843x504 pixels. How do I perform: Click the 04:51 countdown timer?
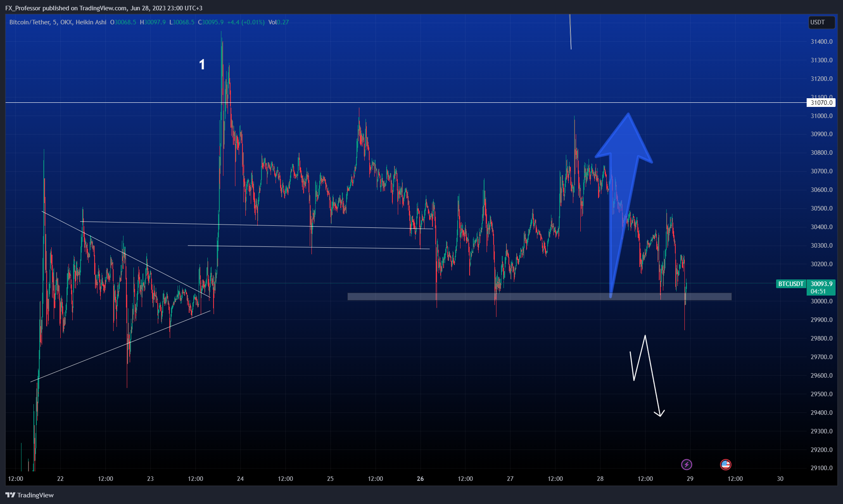pos(818,291)
